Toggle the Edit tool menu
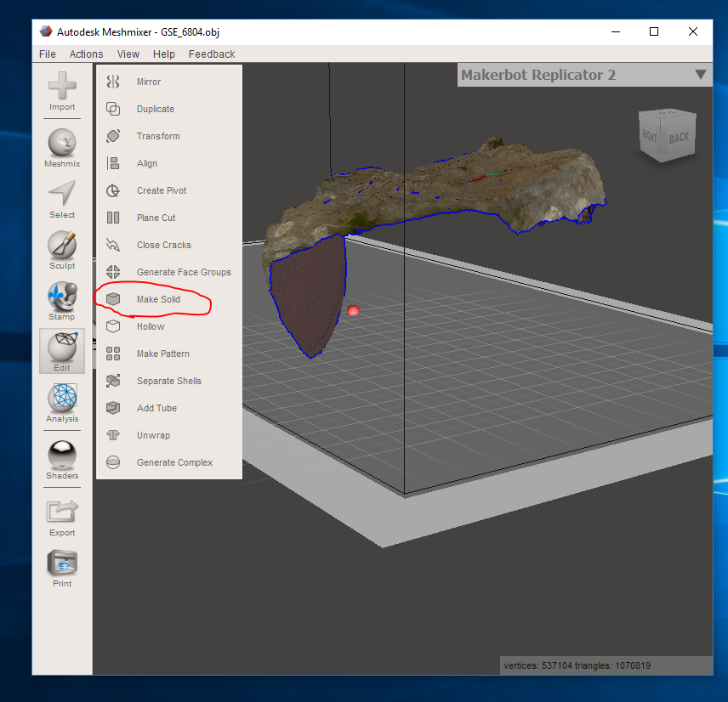728x702 pixels. tap(62, 351)
